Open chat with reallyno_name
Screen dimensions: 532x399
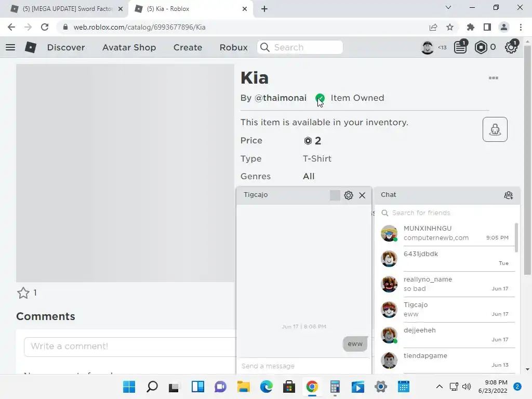(446, 284)
